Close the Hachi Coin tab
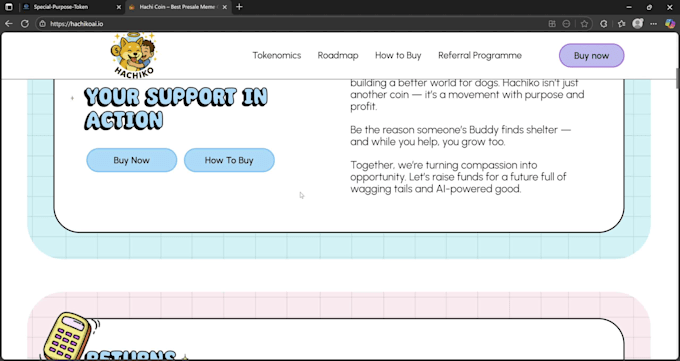 click(x=225, y=7)
